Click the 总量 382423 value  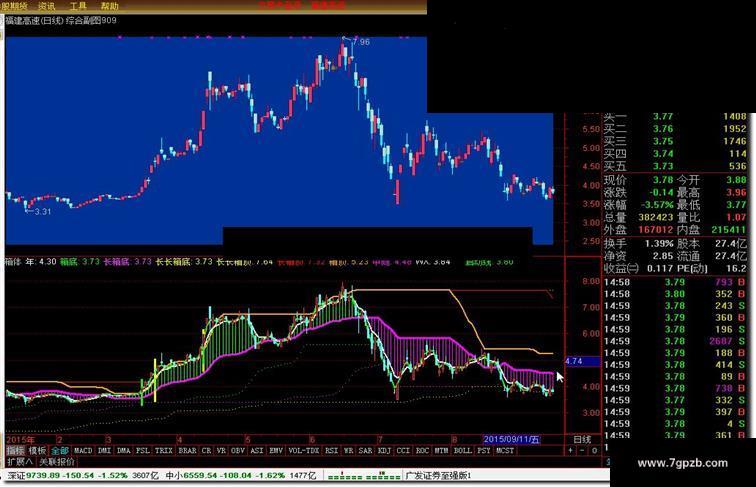[x=656, y=217]
